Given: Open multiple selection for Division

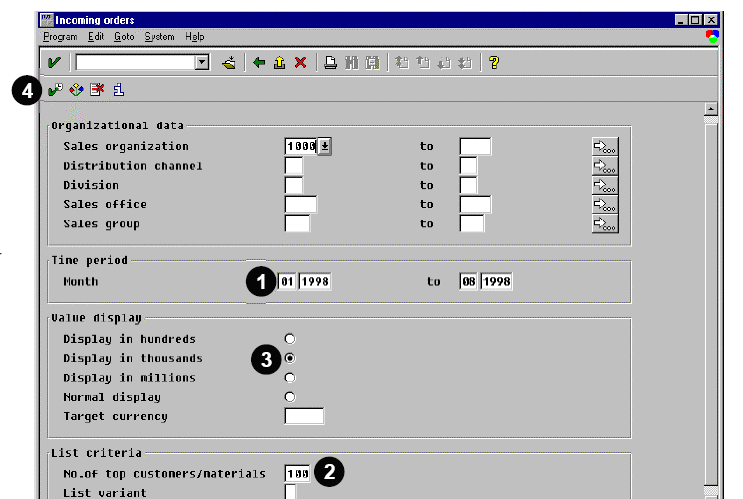Looking at the screenshot, I should click(x=605, y=185).
